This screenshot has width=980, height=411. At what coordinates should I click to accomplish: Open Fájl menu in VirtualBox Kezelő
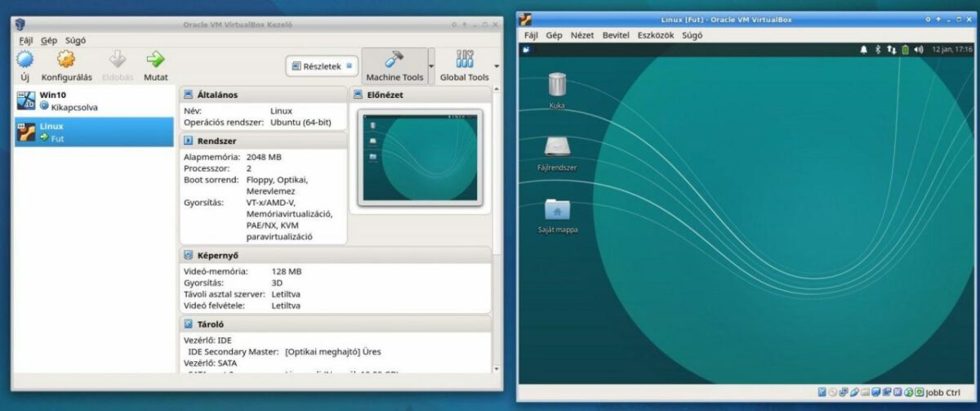pos(25,39)
